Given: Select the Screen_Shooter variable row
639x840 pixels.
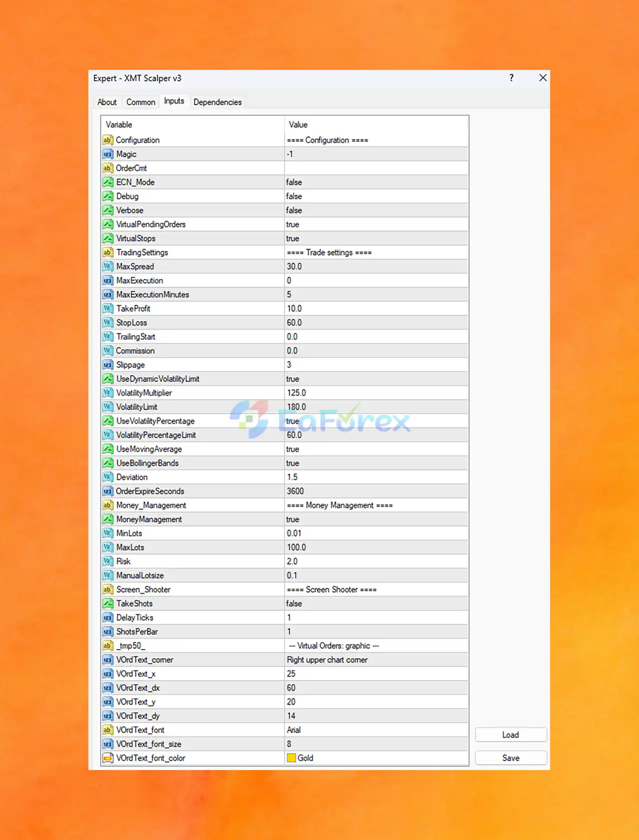Looking at the screenshot, I should 285,590.
